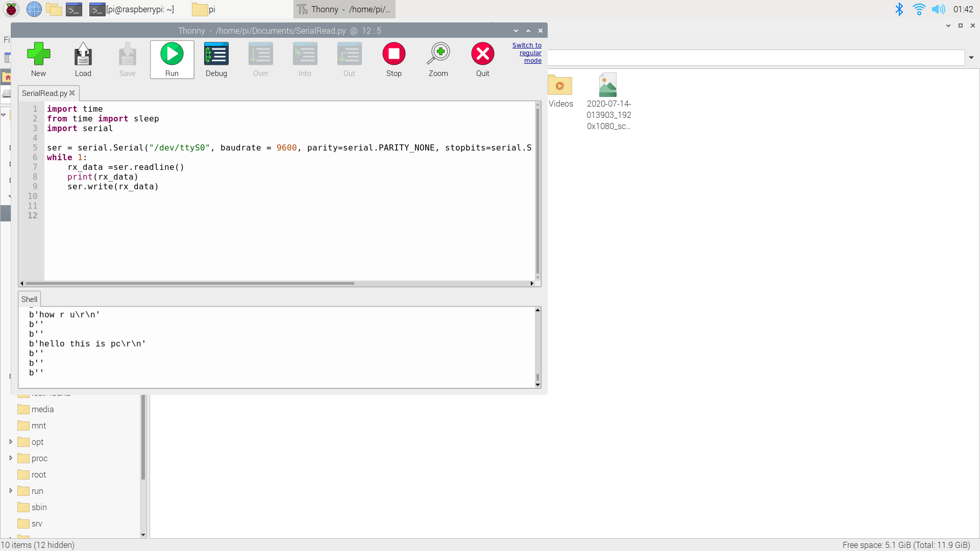980x551 pixels.
Task: Switch to pi@raspberrypi terminal taskbar button
Action: pyautogui.click(x=133, y=9)
